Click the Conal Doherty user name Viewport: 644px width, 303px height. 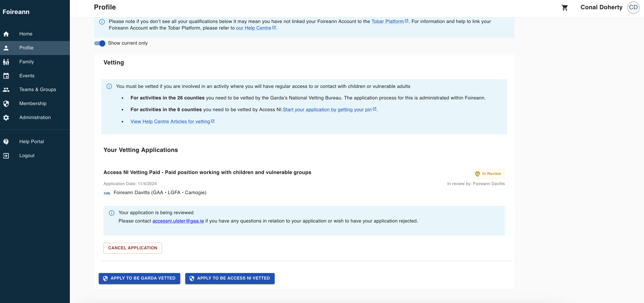tap(601, 7)
